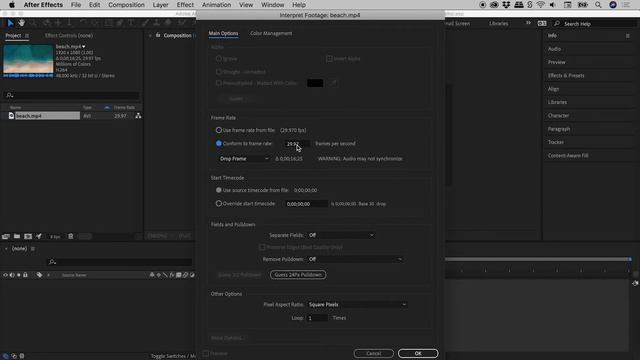Screen dimensions: 640x360
Task: Click the OK button
Action: coord(418,353)
